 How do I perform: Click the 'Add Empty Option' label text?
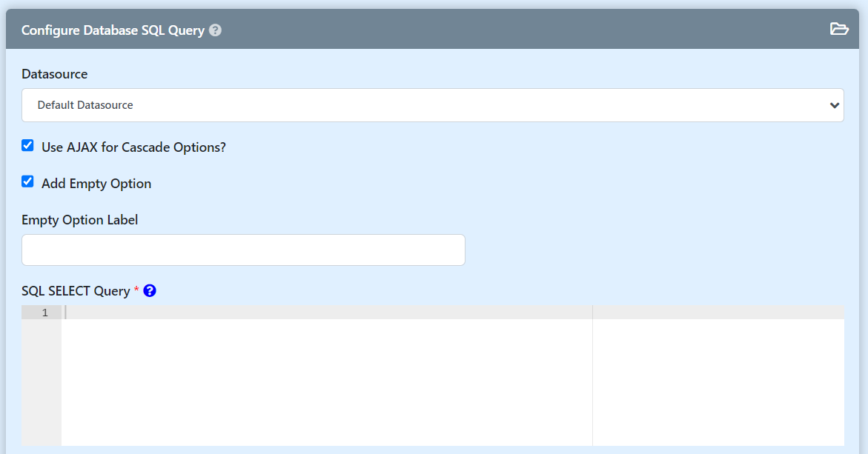96,184
